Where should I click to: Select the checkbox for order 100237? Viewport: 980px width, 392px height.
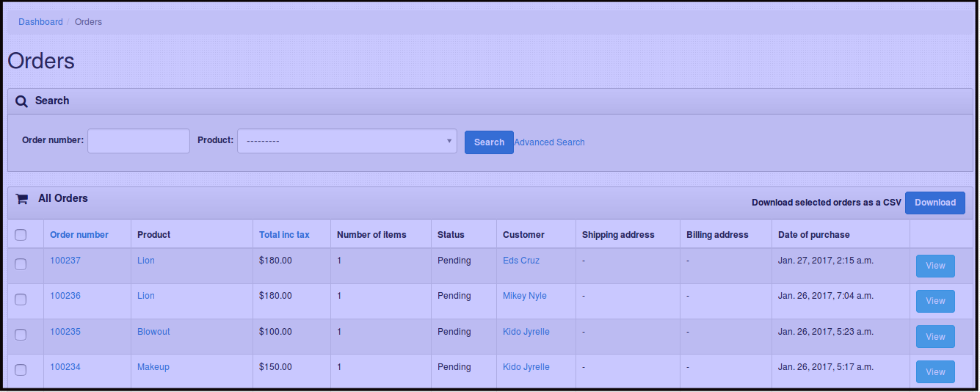click(x=21, y=264)
